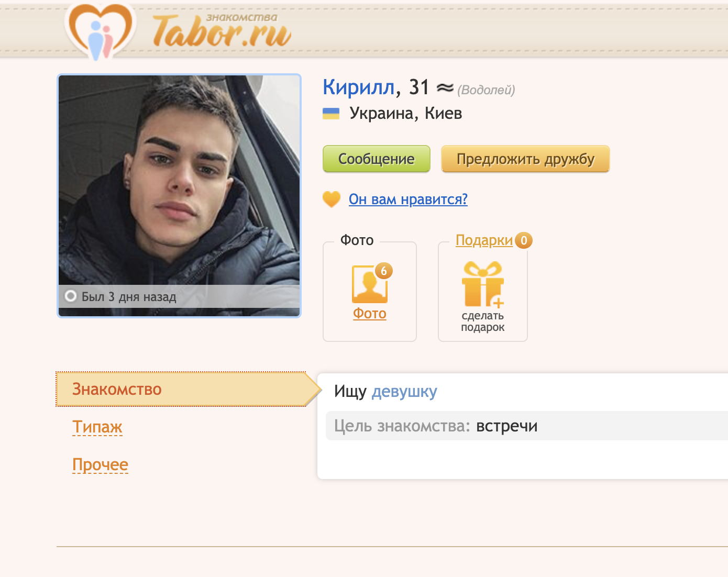Switch to the Прочее tab
This screenshot has height=577, width=728.
click(100, 465)
